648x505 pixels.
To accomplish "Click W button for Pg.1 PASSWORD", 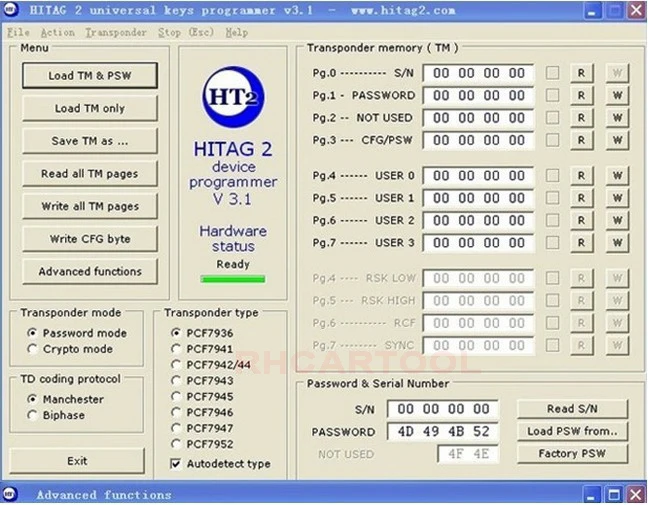I will [617, 95].
